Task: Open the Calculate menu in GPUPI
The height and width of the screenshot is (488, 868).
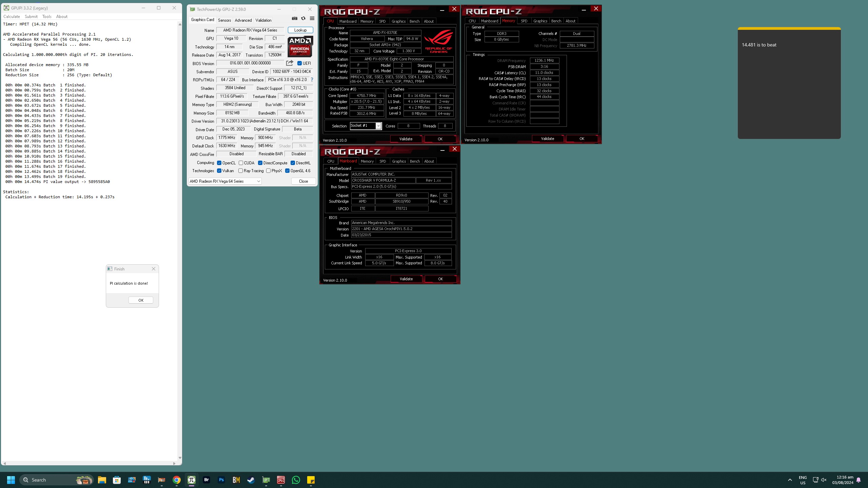Action: coord(12,16)
